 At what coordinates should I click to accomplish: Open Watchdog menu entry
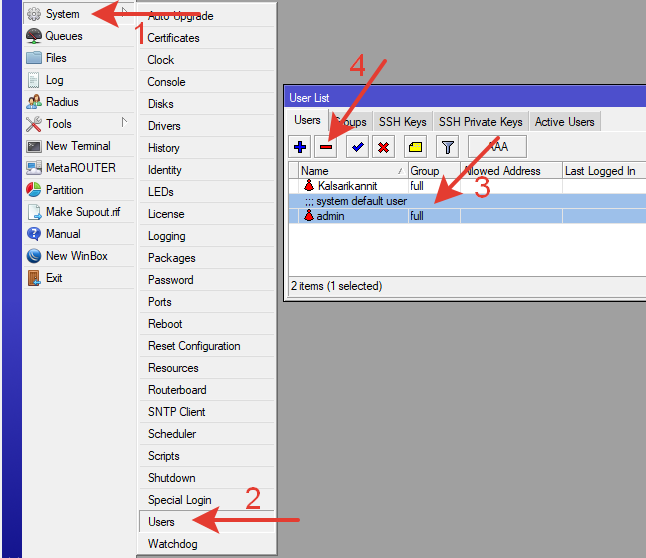[x=207, y=544]
